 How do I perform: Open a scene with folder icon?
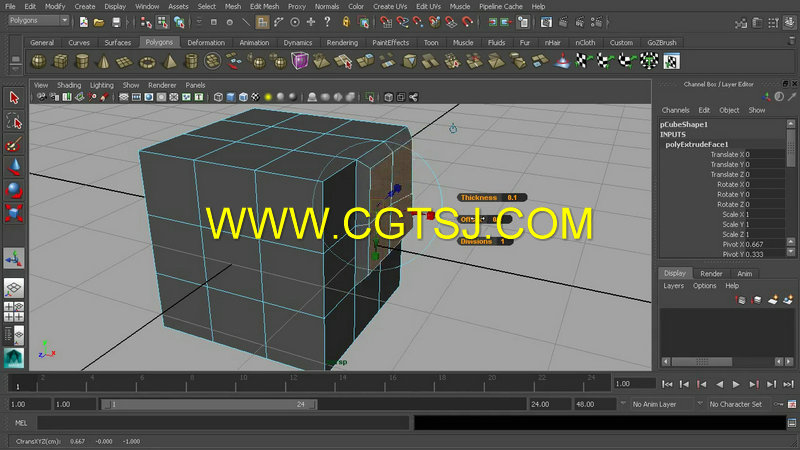pos(99,22)
